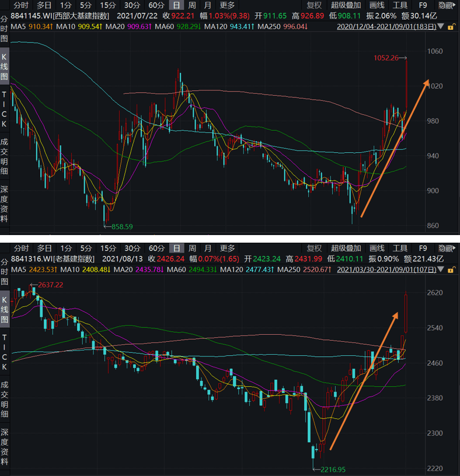Open 深度资料 in the bottom chart sidebar

point(5,444)
